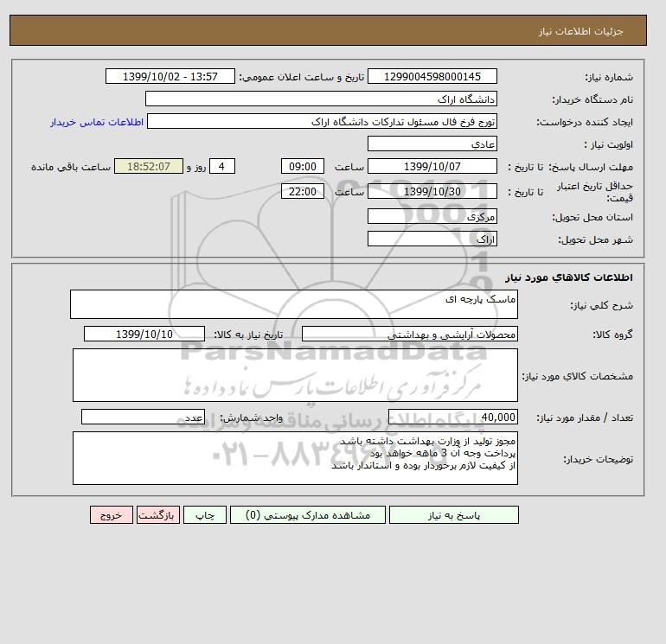Click the label ساعت باقی مانده
Screen dimensions: 666x644
click(x=71, y=167)
